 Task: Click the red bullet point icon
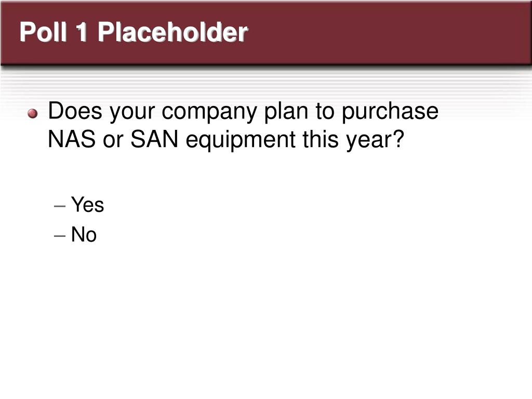[x=33, y=113]
